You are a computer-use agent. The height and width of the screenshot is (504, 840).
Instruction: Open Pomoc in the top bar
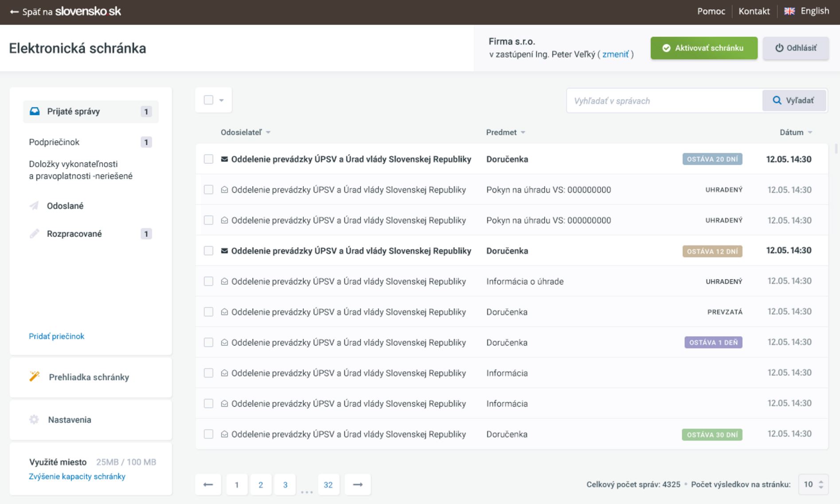coord(711,12)
